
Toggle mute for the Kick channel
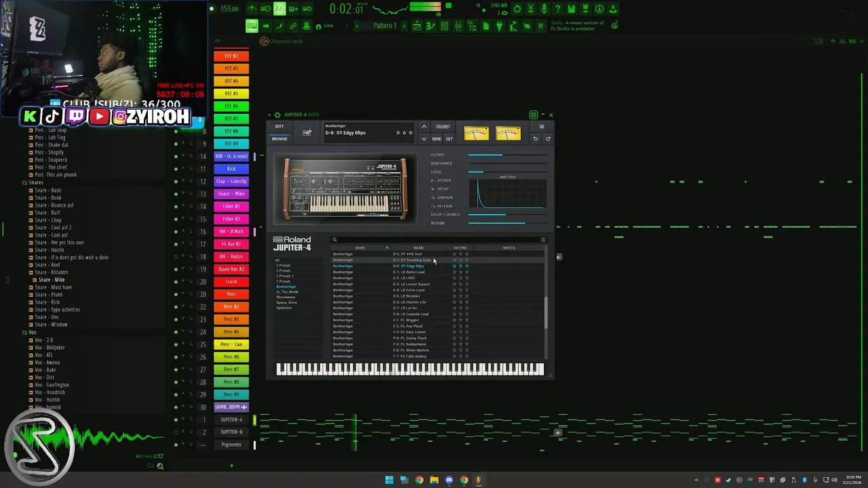point(176,169)
